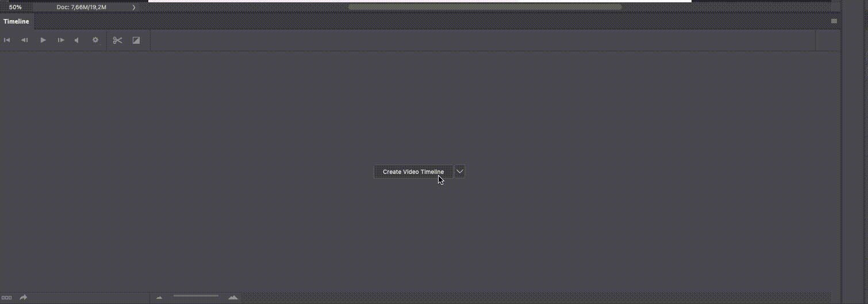Play the timeline

point(43,40)
